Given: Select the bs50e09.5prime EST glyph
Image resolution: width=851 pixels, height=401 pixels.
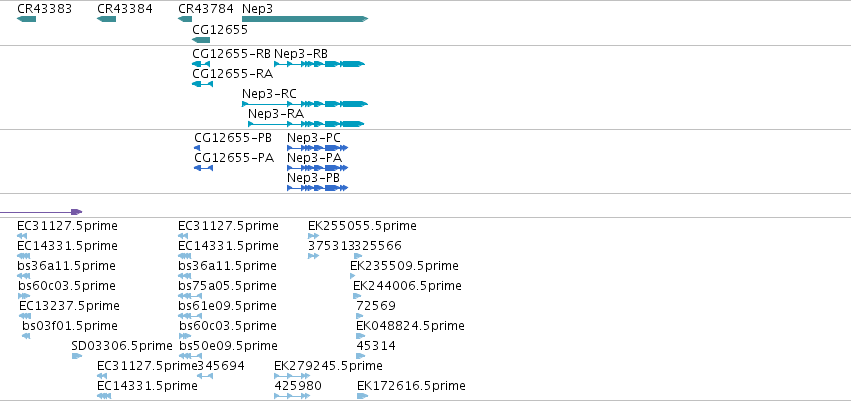Looking at the screenshot, I should [x=190, y=356].
